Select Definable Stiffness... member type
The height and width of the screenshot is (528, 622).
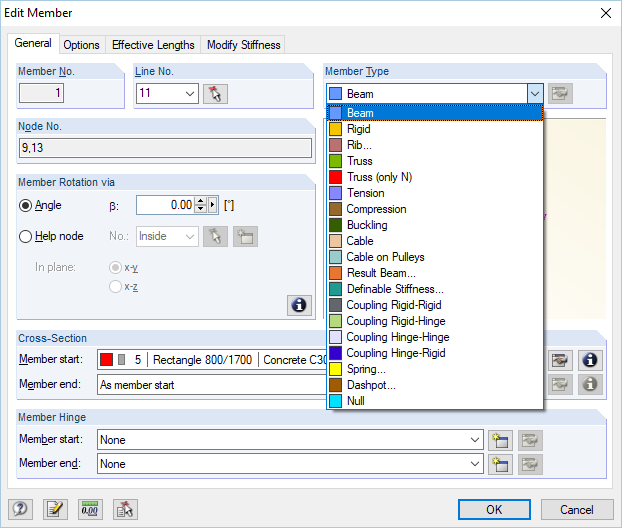click(x=435, y=289)
